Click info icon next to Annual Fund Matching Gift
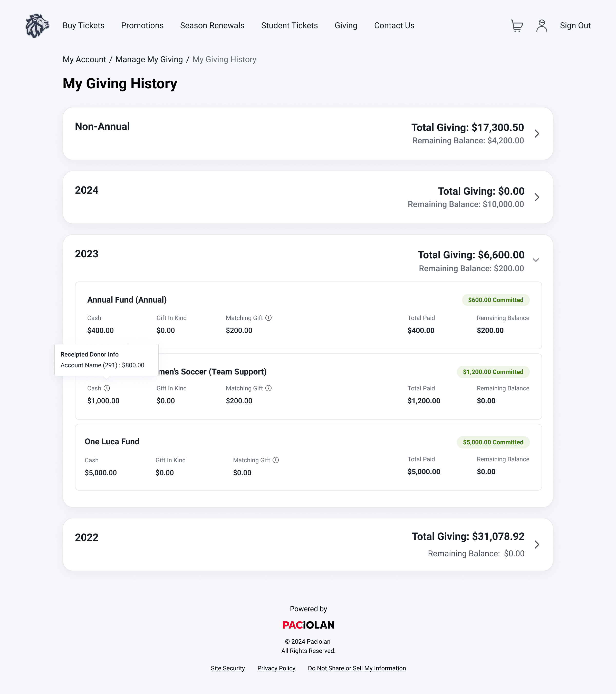 pyautogui.click(x=268, y=318)
